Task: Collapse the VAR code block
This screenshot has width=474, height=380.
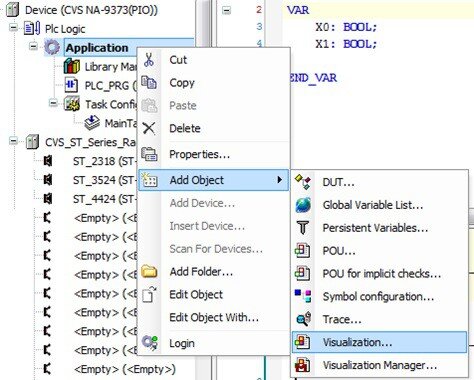Action: [x=226, y=10]
